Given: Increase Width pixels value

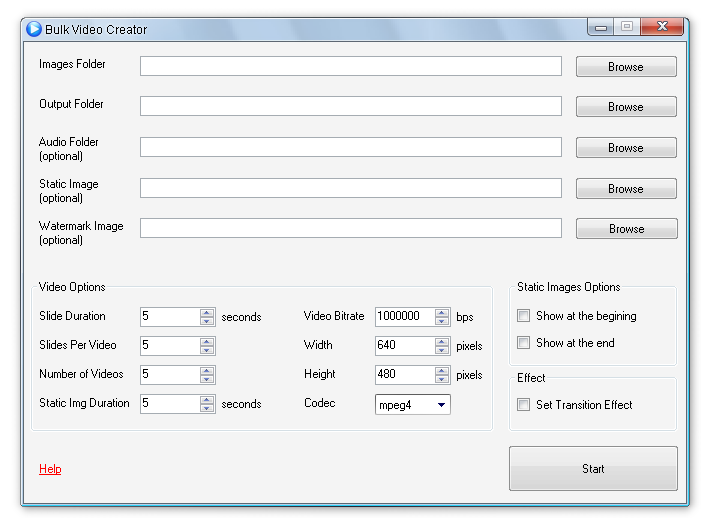Looking at the screenshot, I should [x=442, y=341].
